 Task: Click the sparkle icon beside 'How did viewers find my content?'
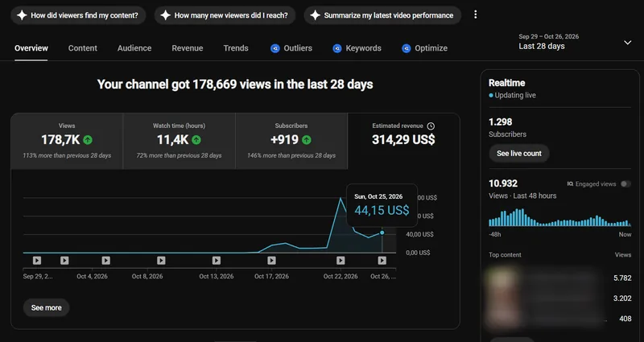pyautogui.click(x=22, y=15)
